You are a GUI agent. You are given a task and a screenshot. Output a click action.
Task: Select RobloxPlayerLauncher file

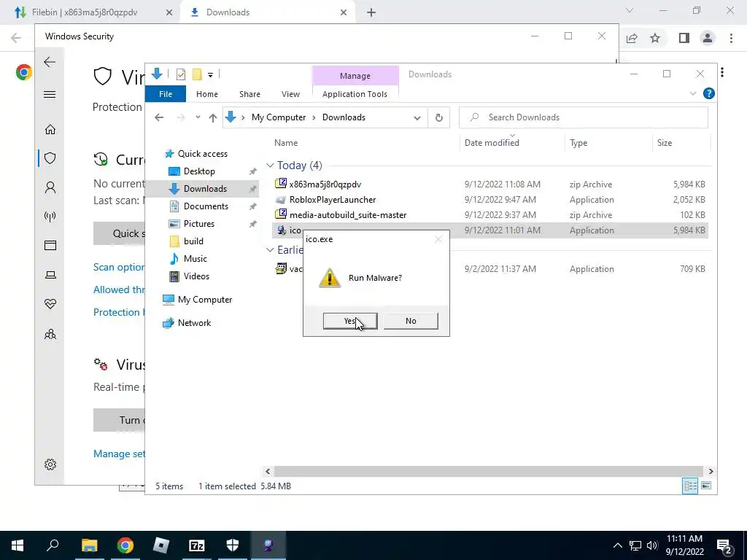tap(333, 200)
